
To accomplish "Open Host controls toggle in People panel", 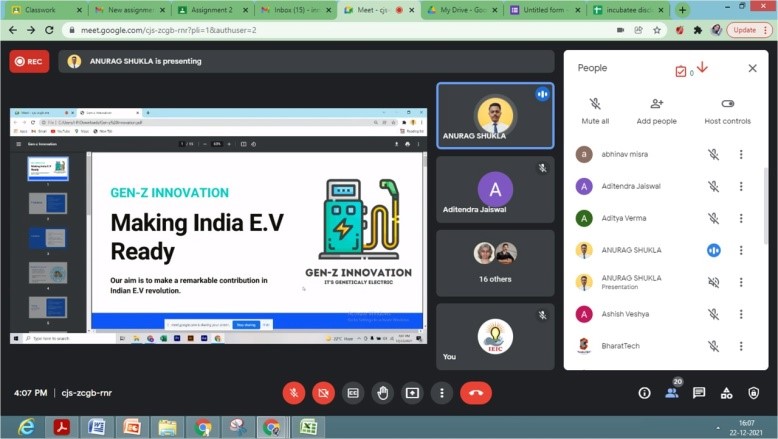I will [x=727, y=111].
